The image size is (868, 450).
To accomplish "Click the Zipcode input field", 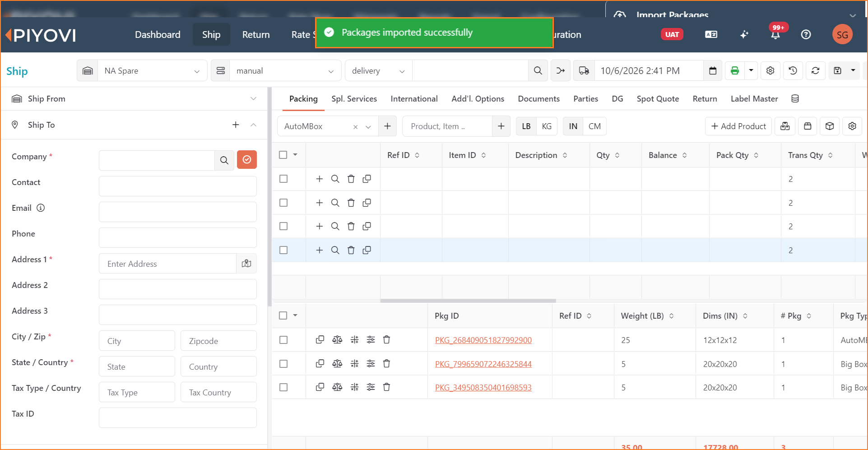I will click(218, 341).
